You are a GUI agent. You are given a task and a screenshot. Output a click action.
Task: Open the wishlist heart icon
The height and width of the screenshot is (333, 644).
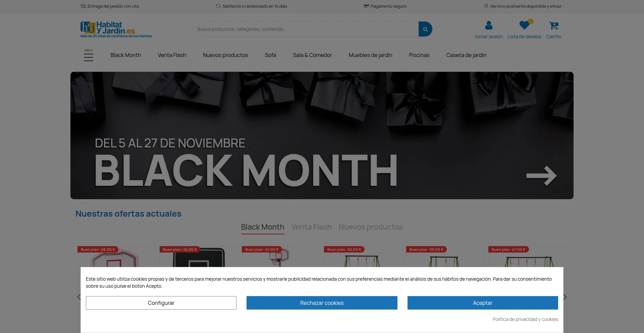coord(524,25)
